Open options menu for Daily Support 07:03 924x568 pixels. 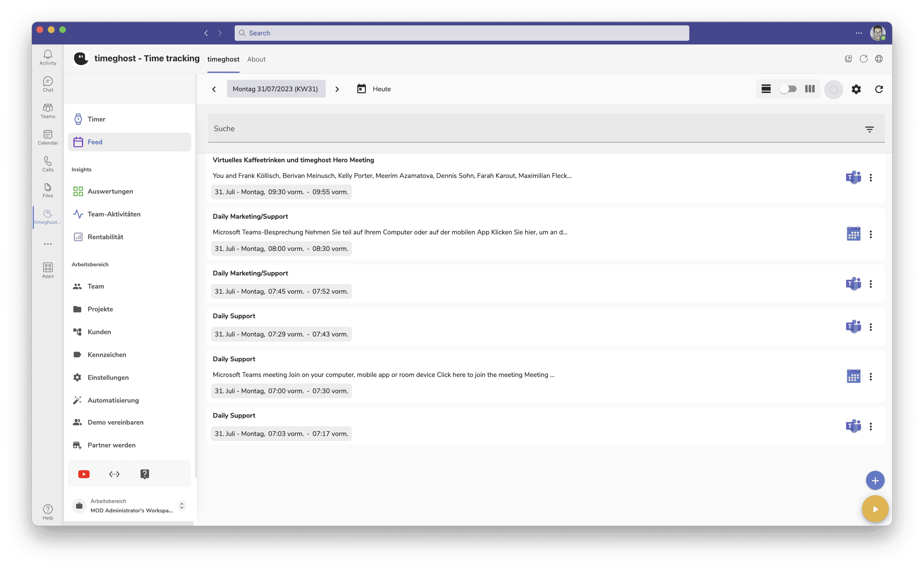871,426
